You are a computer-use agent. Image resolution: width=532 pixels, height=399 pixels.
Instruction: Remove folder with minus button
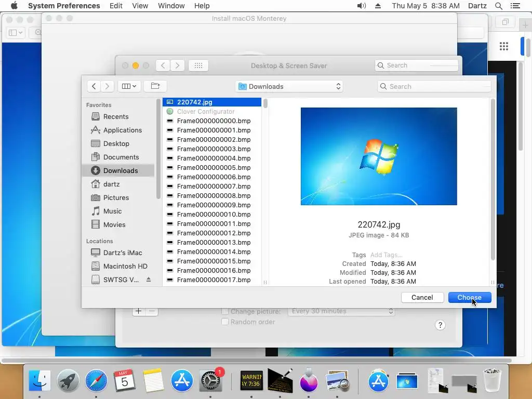coord(152,311)
